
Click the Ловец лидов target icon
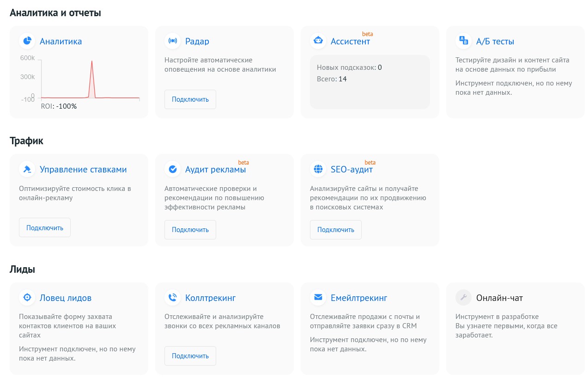[x=27, y=298]
